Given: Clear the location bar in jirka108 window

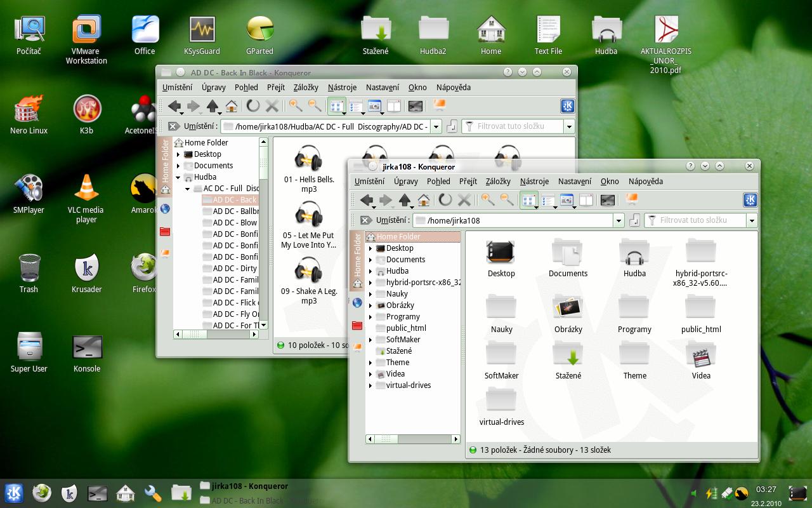Looking at the screenshot, I should click(365, 220).
